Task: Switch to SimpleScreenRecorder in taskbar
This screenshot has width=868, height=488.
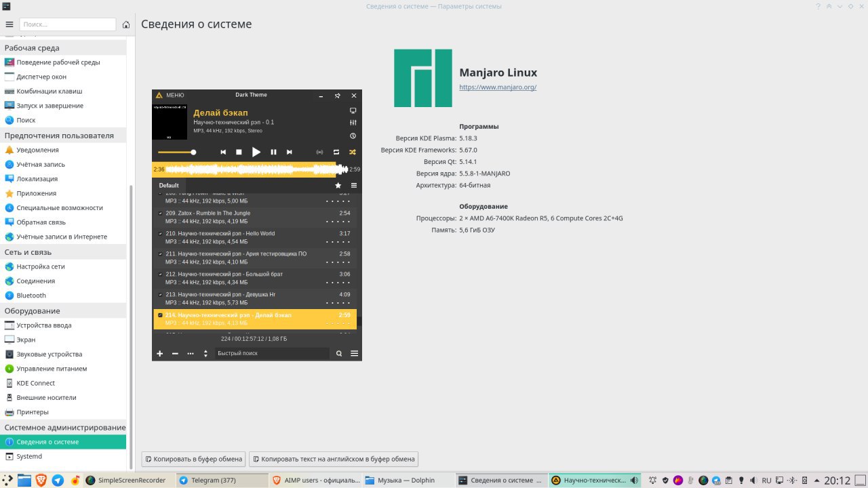Action: 128,481
